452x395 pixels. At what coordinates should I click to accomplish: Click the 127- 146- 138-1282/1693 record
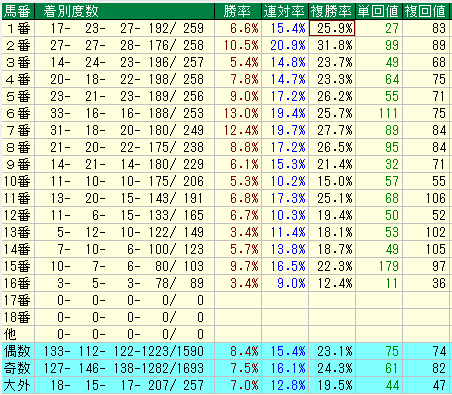pos(124,368)
